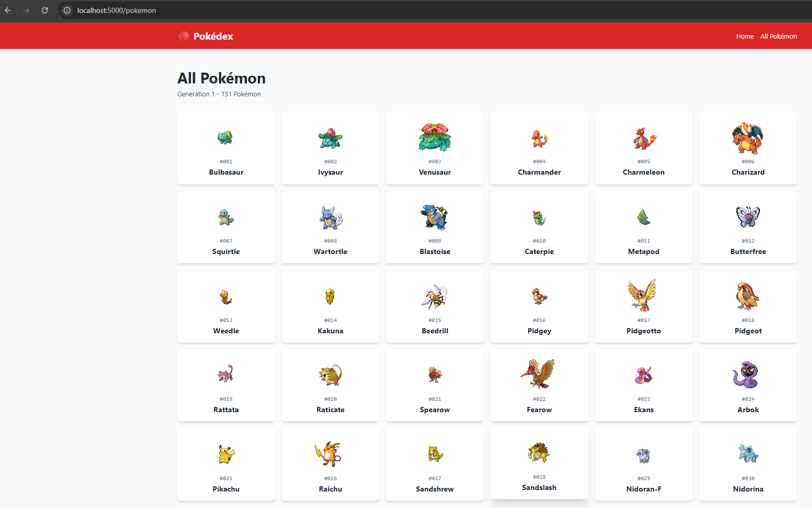
Task: Click the #026 number on Raichu card
Action: click(330, 478)
